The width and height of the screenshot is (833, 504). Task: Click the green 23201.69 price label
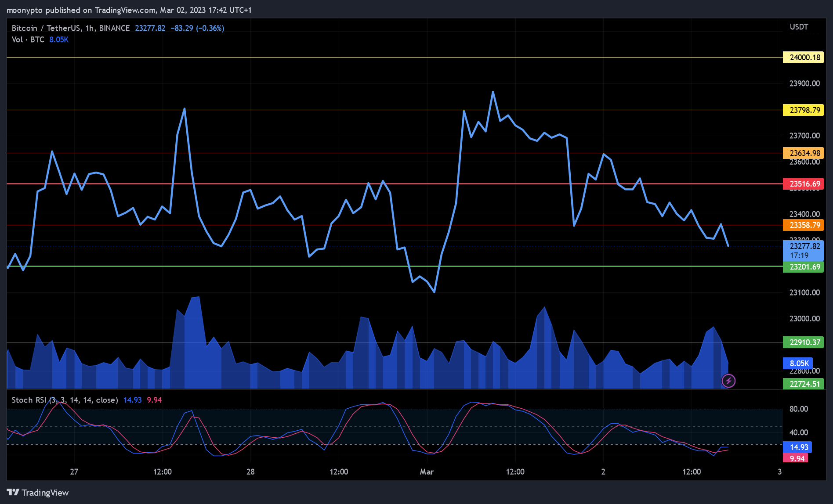(803, 267)
